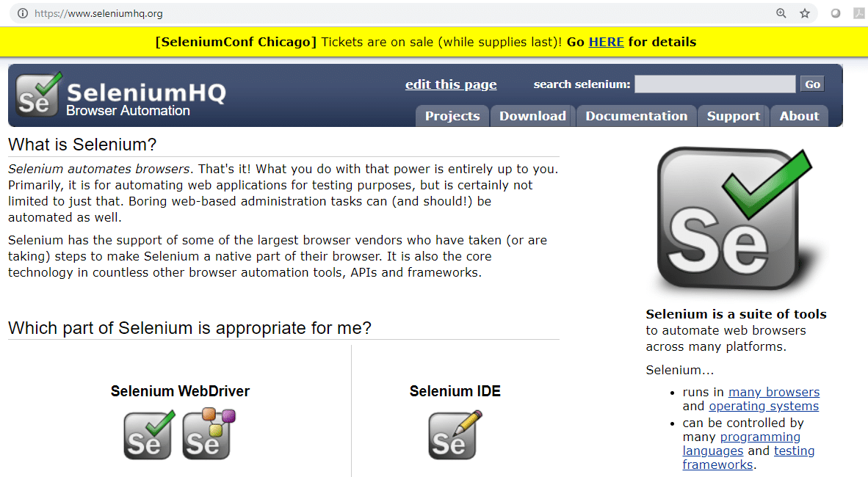Open the Download tab
Viewport: 868px width, 477px height.
(x=532, y=116)
